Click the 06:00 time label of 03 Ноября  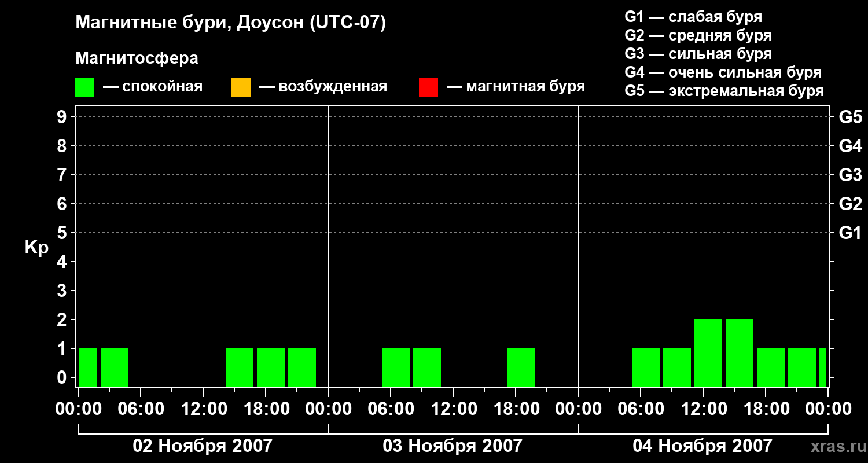tap(391, 409)
